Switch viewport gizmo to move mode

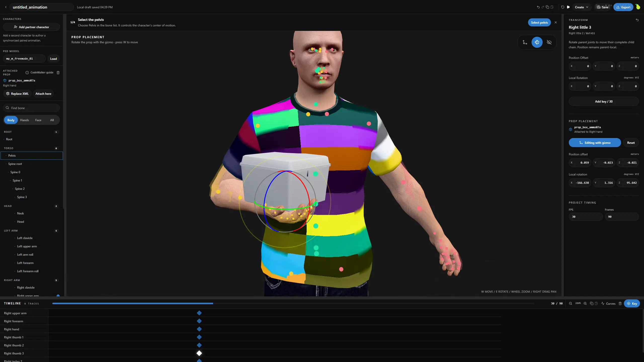coord(525,42)
